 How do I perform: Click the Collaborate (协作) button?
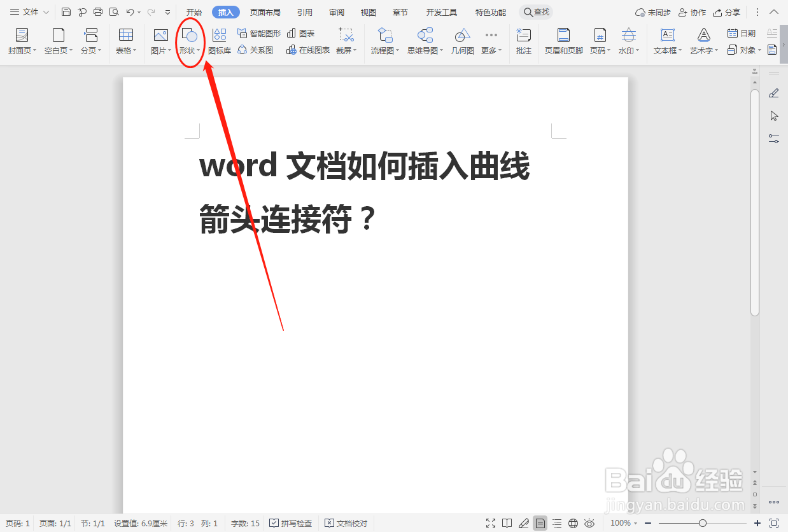point(693,12)
